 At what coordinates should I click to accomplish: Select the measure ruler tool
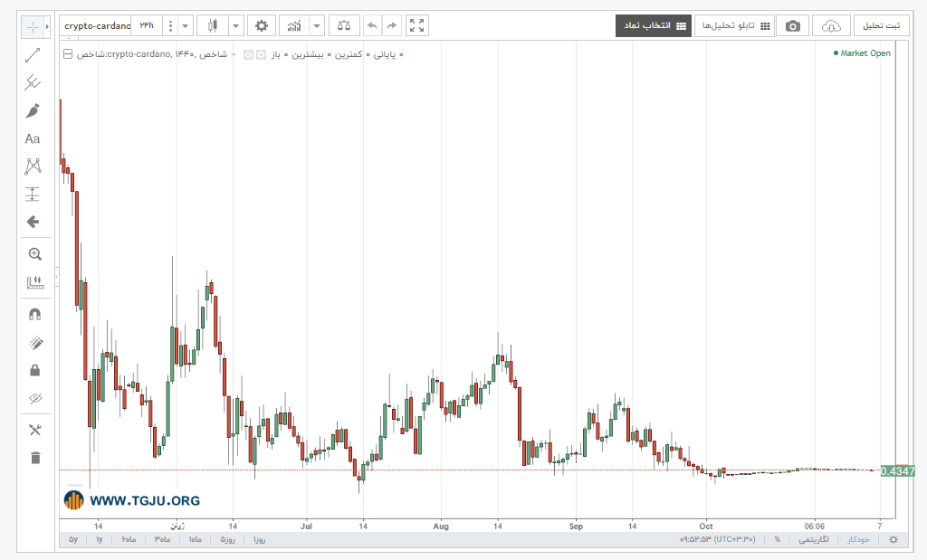click(35, 282)
